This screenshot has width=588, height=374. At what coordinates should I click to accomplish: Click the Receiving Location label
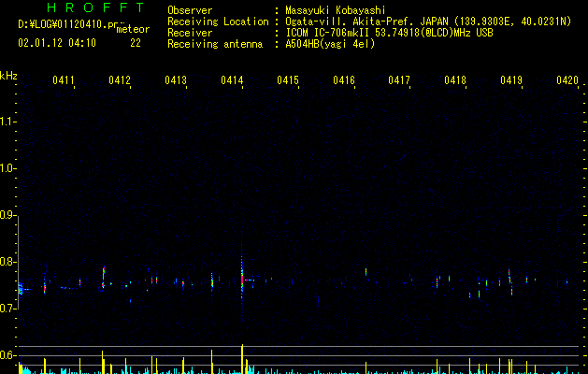point(218,22)
